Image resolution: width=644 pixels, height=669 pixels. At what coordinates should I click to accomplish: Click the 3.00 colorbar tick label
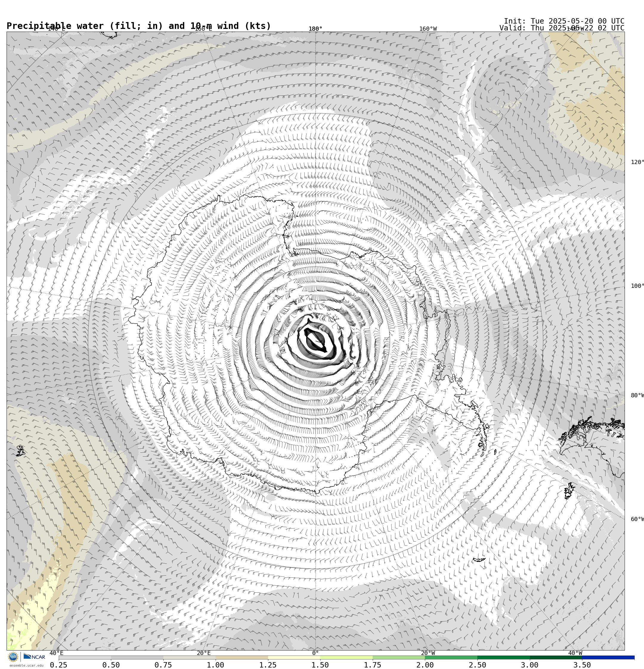530,665
